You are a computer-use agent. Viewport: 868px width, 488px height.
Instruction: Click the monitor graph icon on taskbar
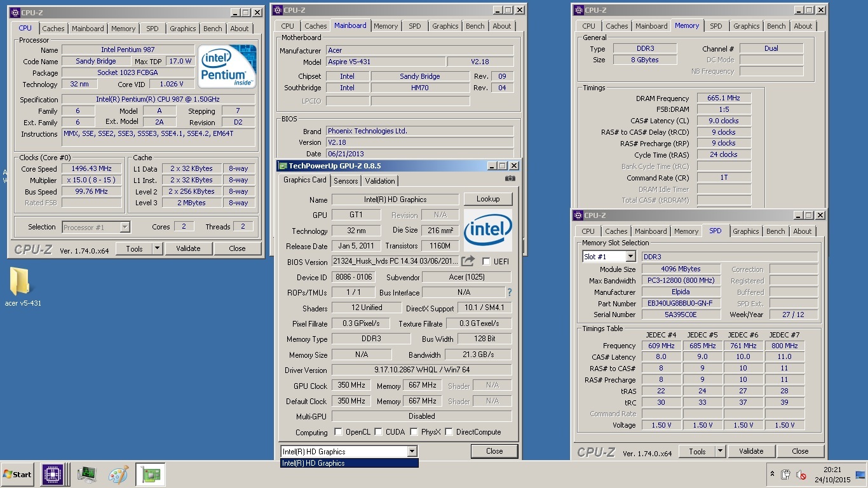(86, 474)
